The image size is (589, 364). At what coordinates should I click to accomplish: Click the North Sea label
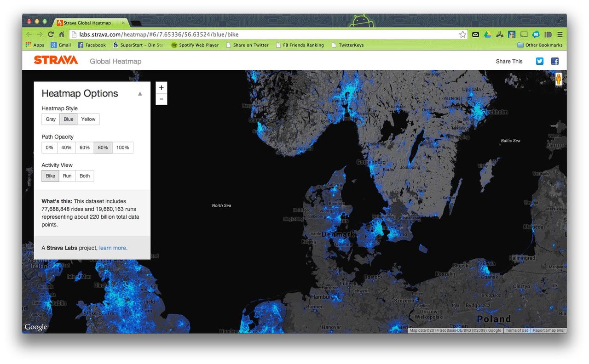click(221, 205)
